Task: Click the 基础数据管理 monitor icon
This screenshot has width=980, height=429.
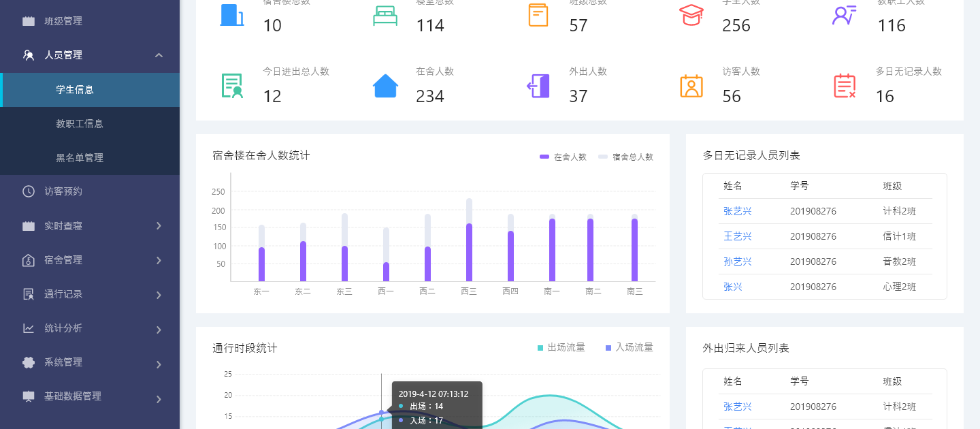Action: pyautogui.click(x=29, y=396)
